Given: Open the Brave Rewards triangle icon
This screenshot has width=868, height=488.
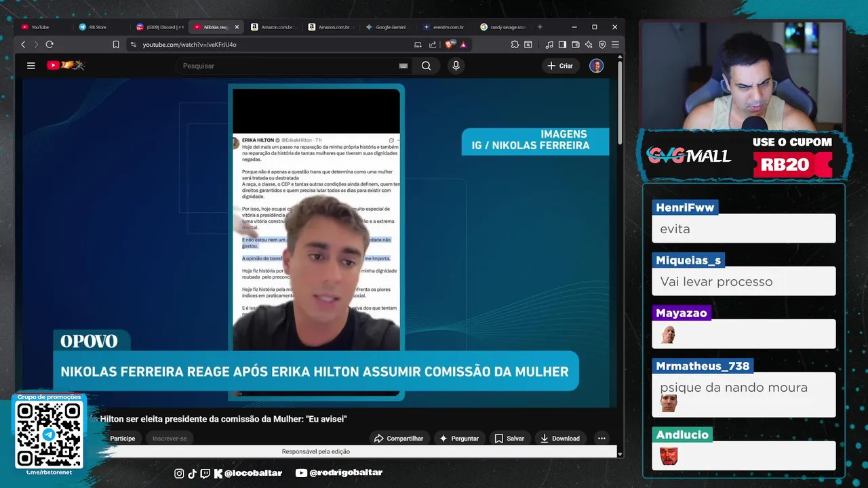Looking at the screenshot, I should coord(463,45).
